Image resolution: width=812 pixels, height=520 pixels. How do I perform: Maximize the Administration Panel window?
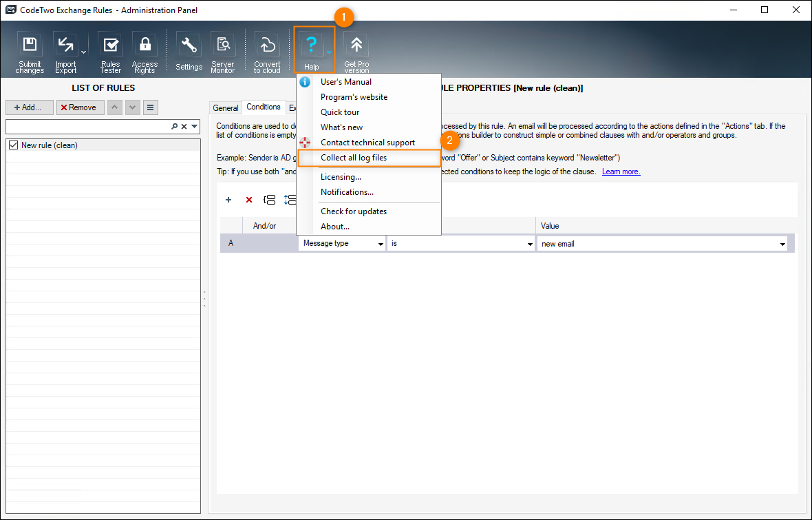[x=765, y=10]
